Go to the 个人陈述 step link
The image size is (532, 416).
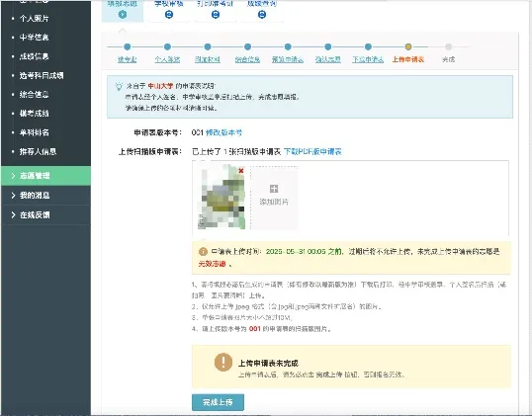(x=167, y=59)
